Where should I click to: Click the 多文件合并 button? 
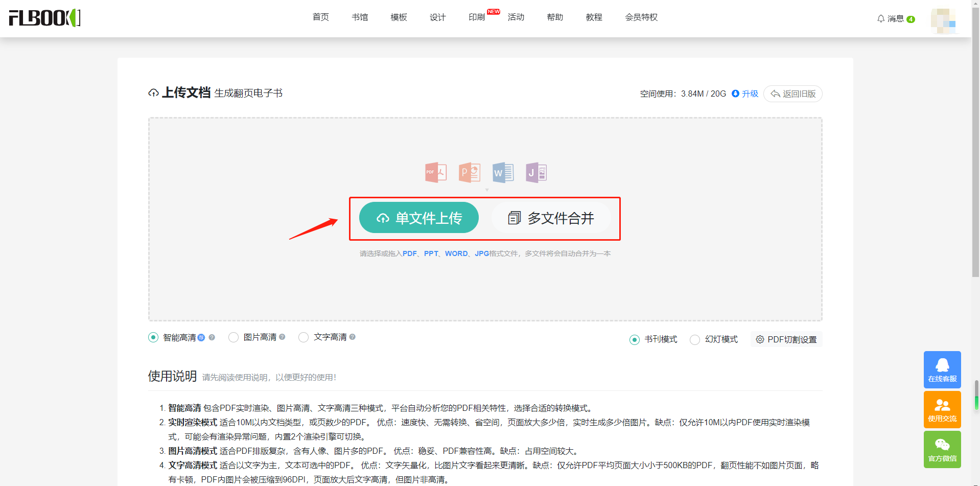point(551,218)
